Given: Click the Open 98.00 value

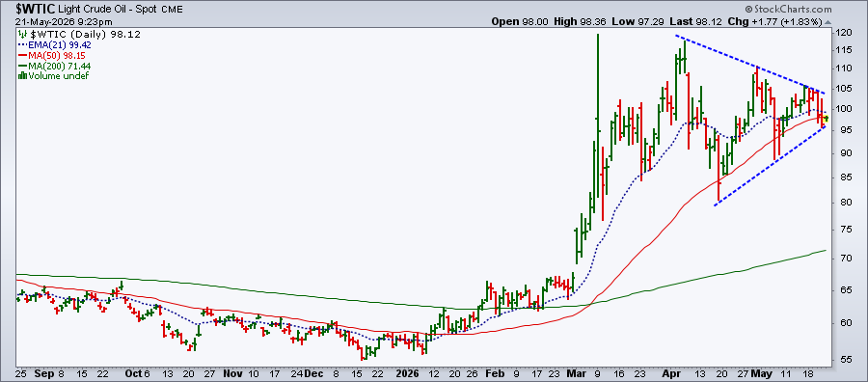Looking at the screenshot, I should coord(519,22).
